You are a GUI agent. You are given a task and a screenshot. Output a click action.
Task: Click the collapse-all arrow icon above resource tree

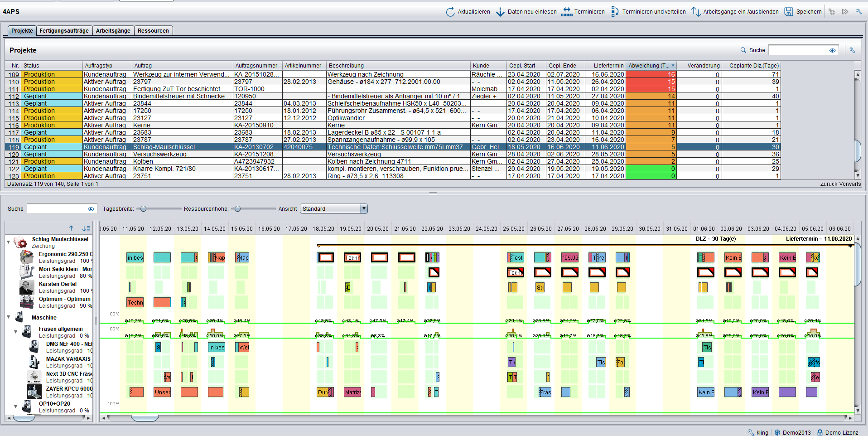coord(73,228)
